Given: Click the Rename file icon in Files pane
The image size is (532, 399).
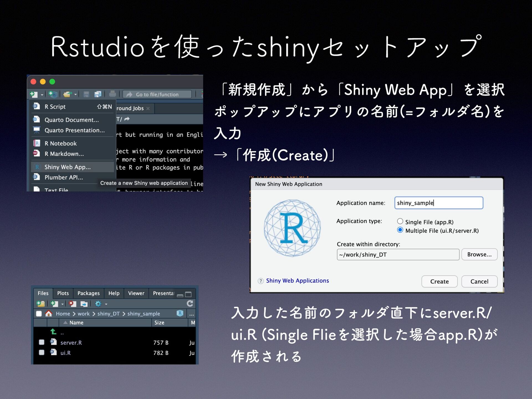Looking at the screenshot, I should pyautogui.click(x=84, y=304).
